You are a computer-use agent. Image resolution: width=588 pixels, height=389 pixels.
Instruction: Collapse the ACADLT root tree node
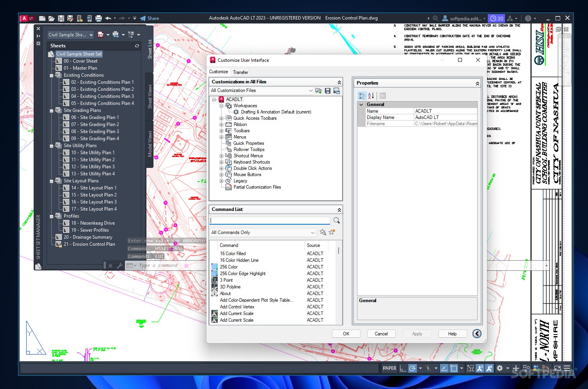(x=214, y=99)
